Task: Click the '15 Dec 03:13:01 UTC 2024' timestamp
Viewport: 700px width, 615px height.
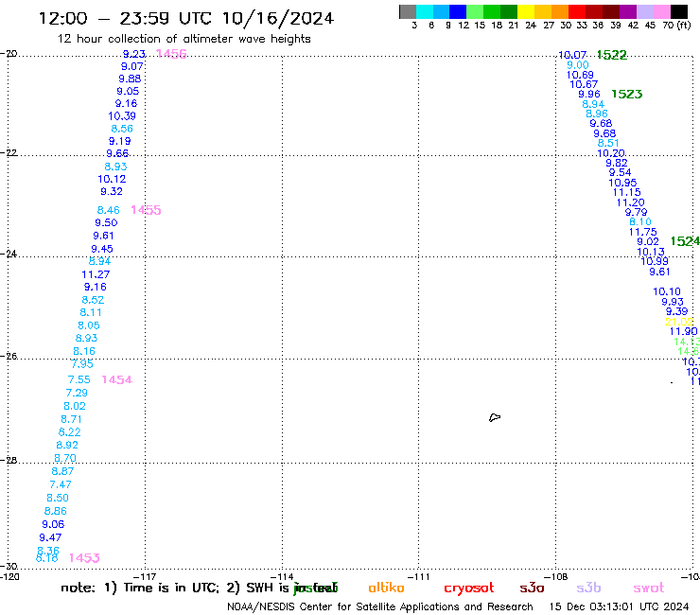Action: click(x=619, y=606)
